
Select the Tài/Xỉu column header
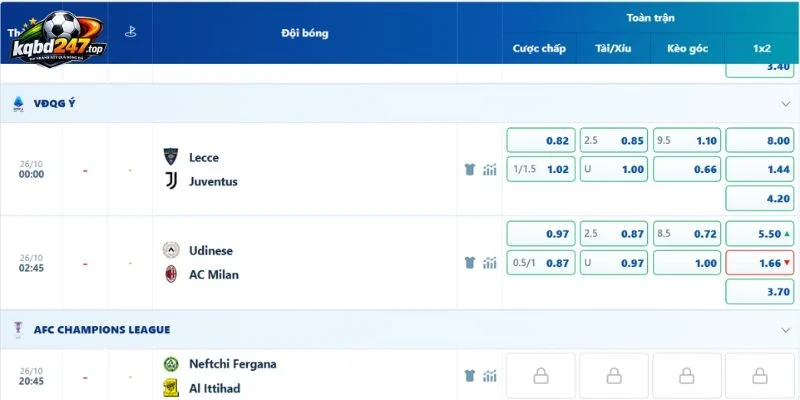pos(613,48)
